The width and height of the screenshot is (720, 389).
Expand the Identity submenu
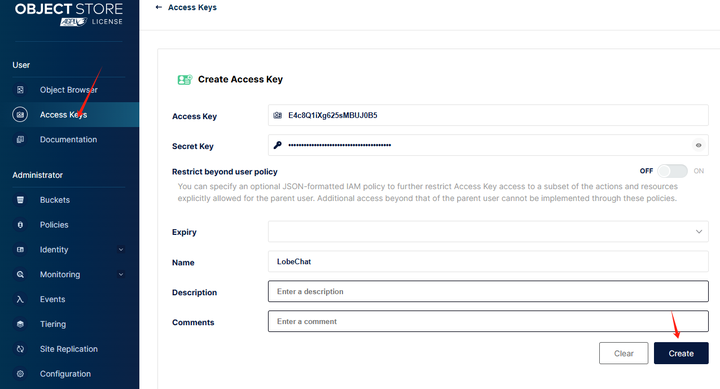click(x=121, y=249)
